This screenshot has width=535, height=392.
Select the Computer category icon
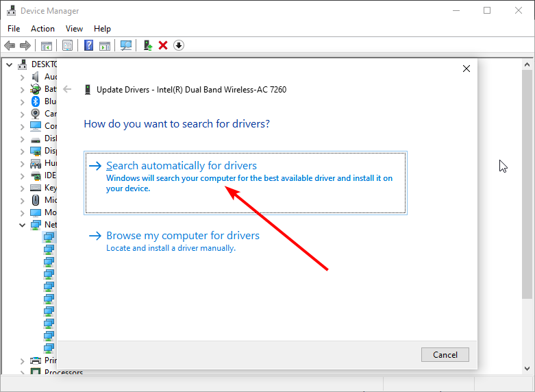coord(36,126)
